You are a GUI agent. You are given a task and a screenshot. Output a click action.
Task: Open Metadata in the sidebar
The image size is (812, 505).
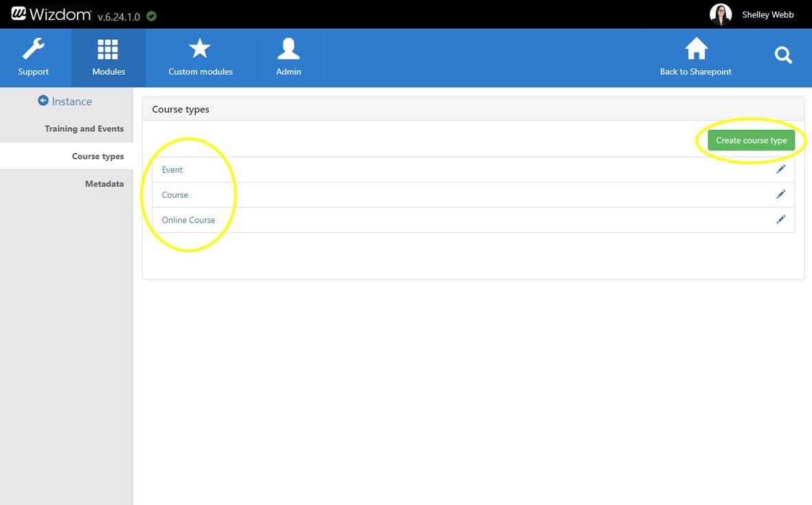[104, 183]
